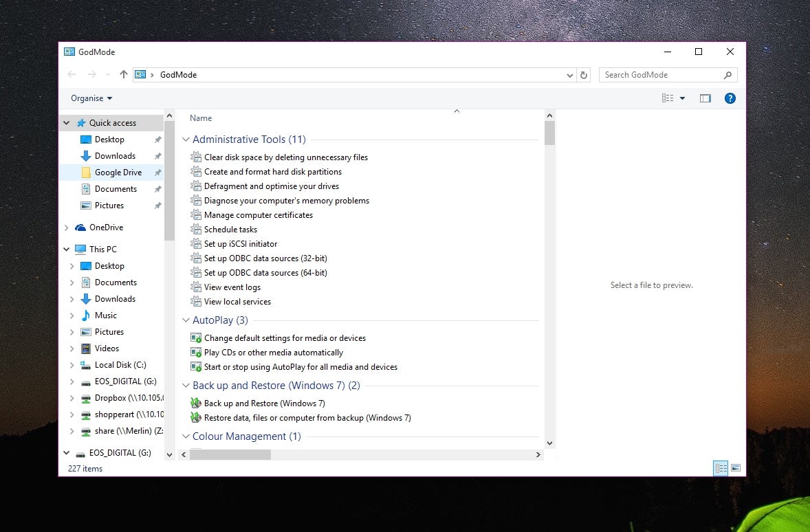Click the horizontal scrollbar thumb

[x=230, y=454]
